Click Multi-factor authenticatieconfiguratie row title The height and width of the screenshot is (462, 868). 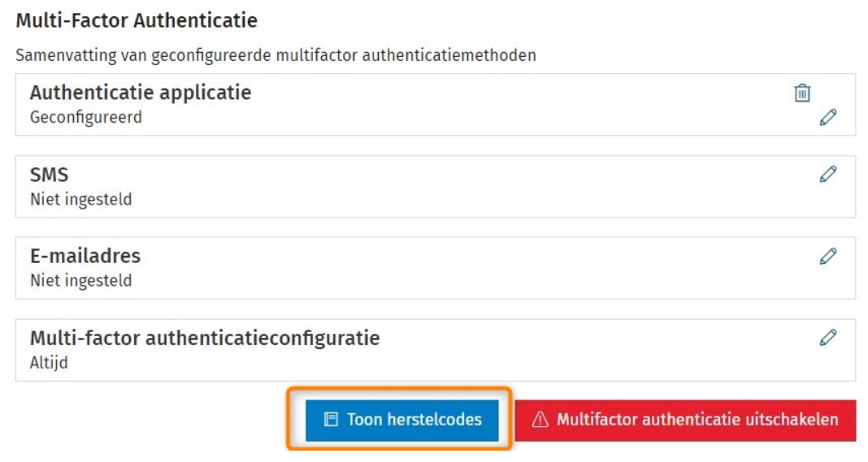[205, 338]
